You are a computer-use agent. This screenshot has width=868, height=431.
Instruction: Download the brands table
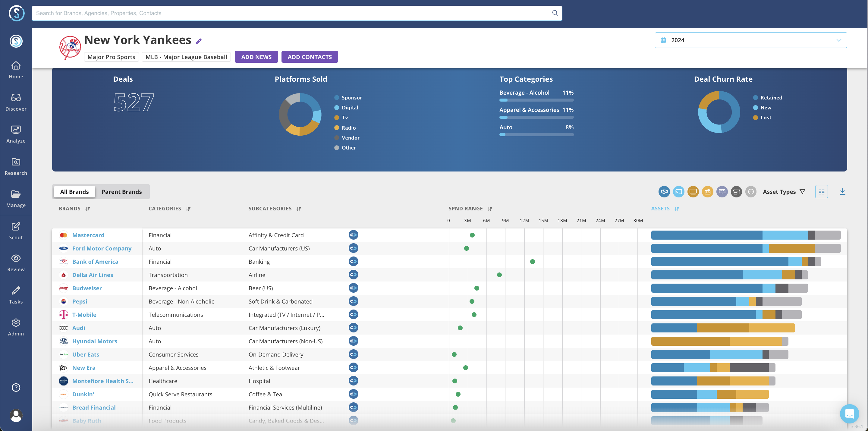842,191
